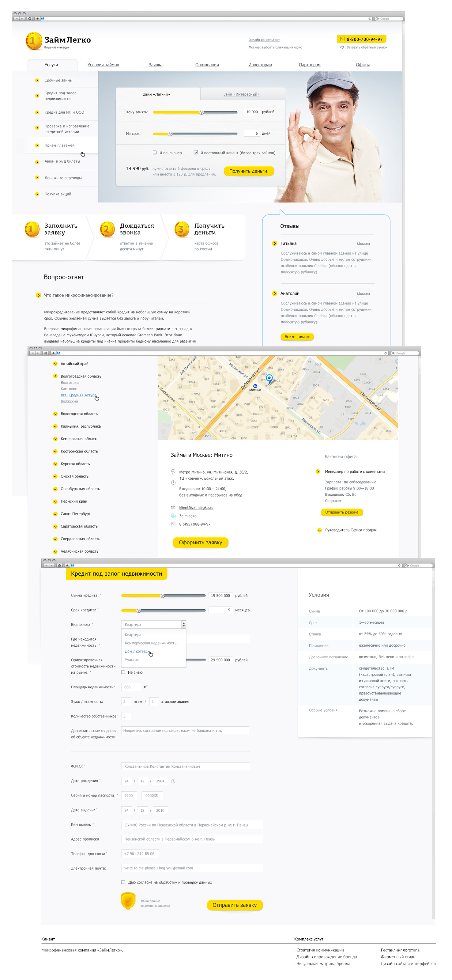Click the Электронная почта input field
This screenshot has width=452, height=980.
[x=192, y=868]
